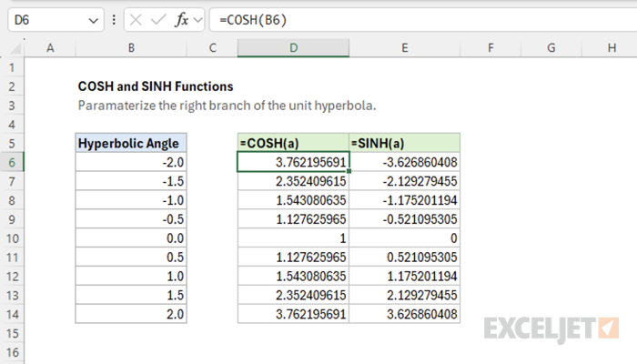Open the Name Box dropdown arrow
637x364 pixels.
(x=94, y=20)
